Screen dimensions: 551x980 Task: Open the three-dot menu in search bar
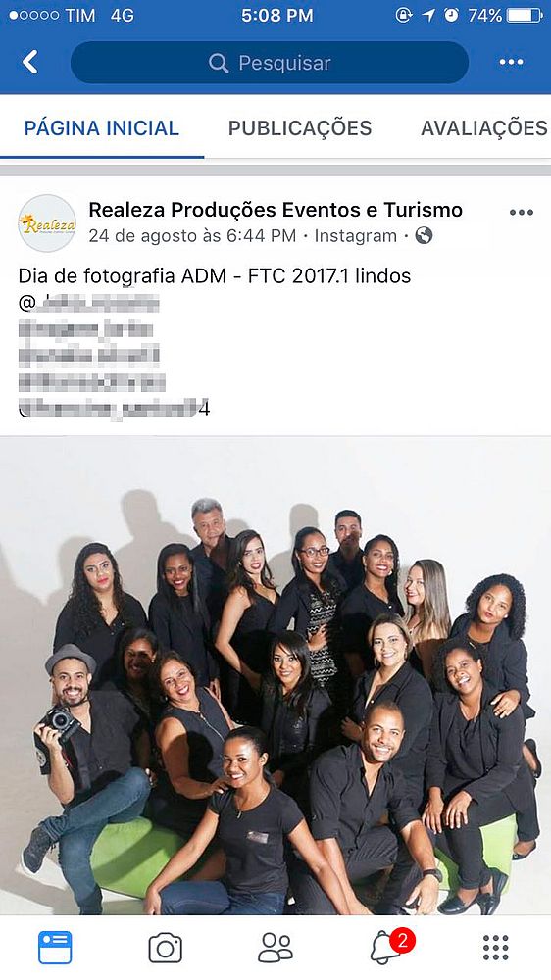coord(511,62)
